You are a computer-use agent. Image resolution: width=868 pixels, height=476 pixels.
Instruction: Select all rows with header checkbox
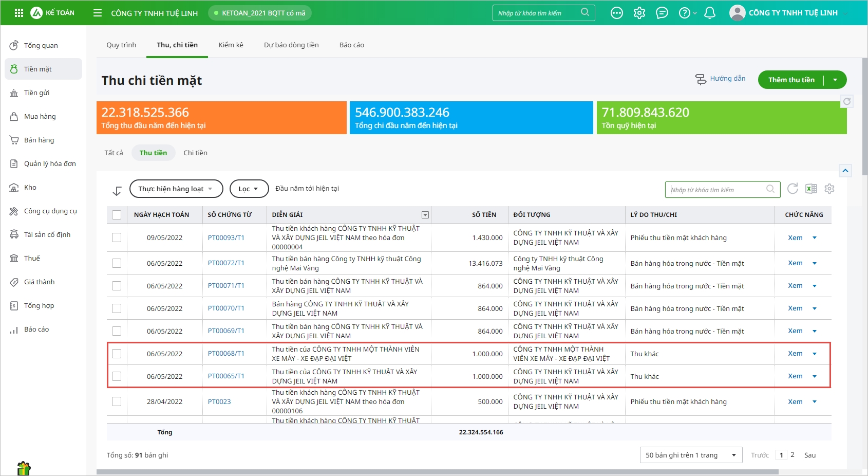(117, 215)
